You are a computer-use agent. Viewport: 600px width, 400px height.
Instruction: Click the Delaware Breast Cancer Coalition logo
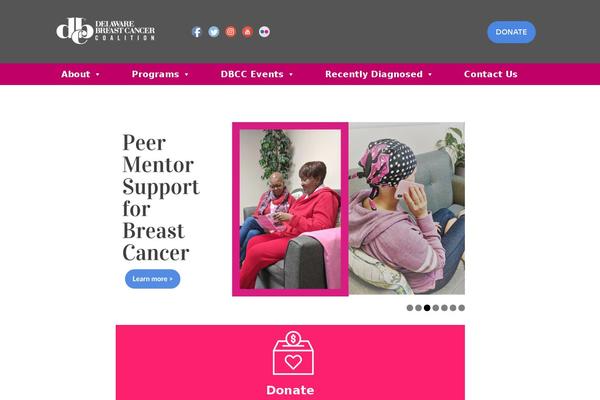coord(106,31)
